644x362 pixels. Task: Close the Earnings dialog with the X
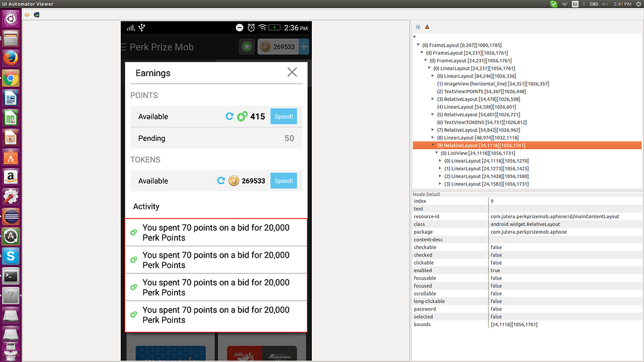[292, 72]
